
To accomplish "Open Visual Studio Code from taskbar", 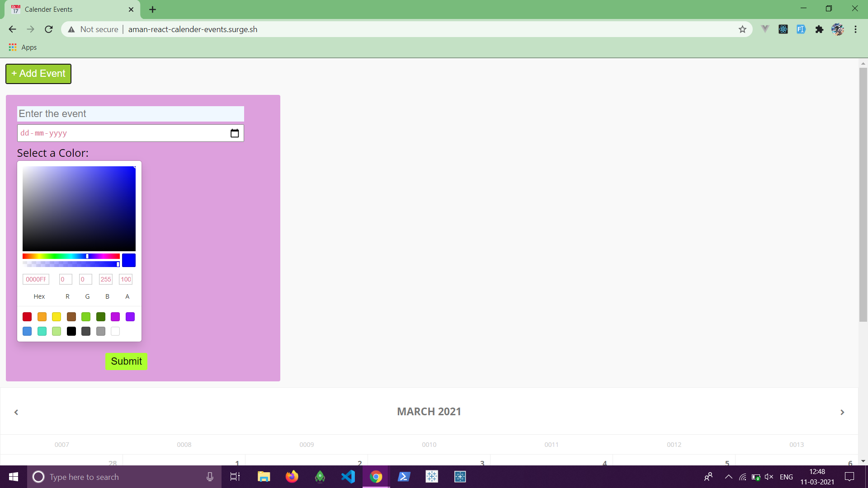I will click(x=348, y=477).
